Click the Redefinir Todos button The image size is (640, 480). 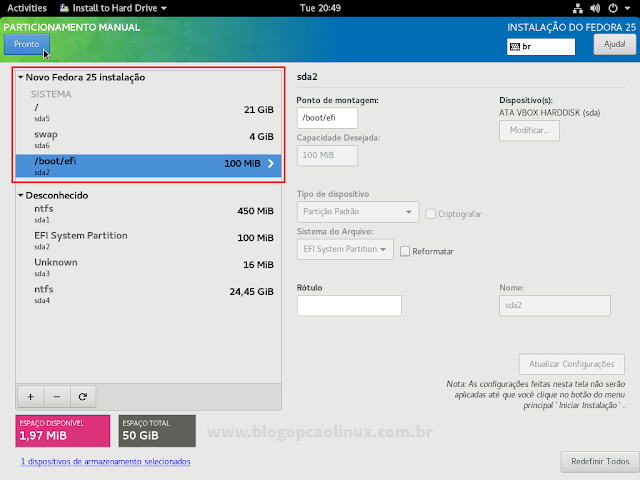(600, 462)
